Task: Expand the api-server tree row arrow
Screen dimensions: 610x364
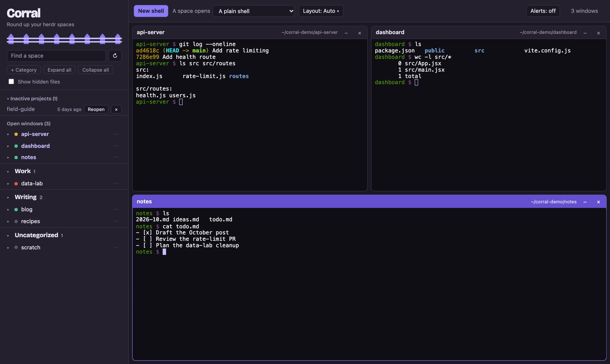Action: (8, 134)
